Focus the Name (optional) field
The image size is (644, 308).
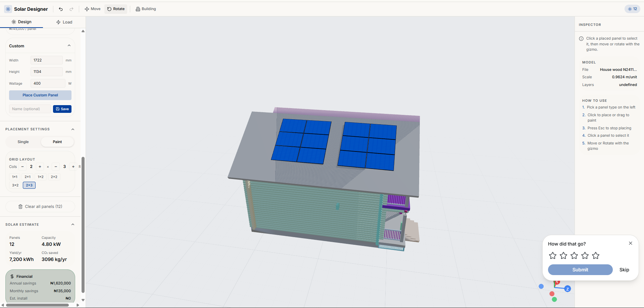(30, 109)
